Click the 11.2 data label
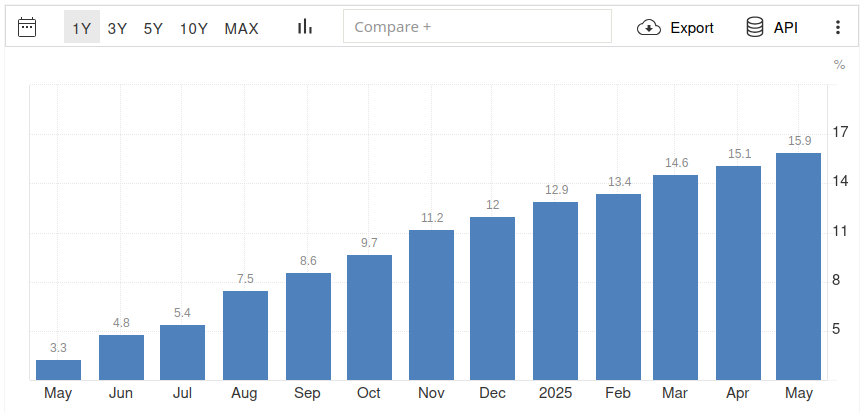 click(x=432, y=218)
